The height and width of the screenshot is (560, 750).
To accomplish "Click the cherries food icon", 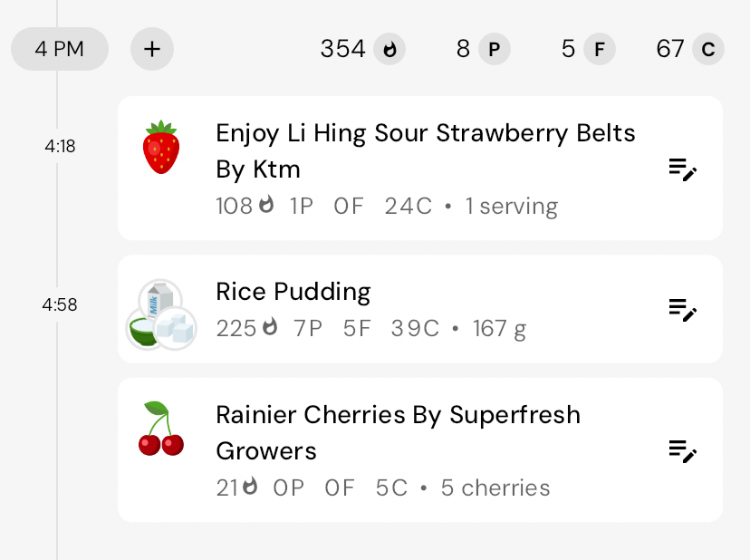I will pos(161,429).
